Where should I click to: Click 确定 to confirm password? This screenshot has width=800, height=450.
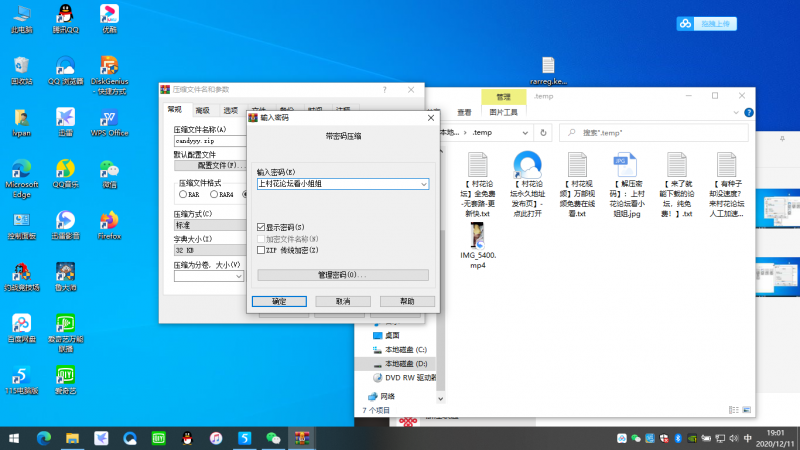click(279, 300)
